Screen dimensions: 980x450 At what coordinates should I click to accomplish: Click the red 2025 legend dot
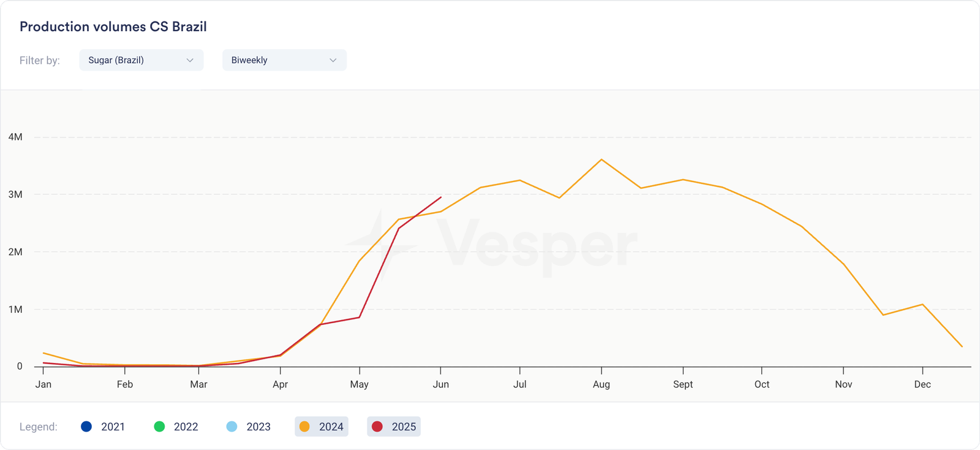[x=377, y=427]
